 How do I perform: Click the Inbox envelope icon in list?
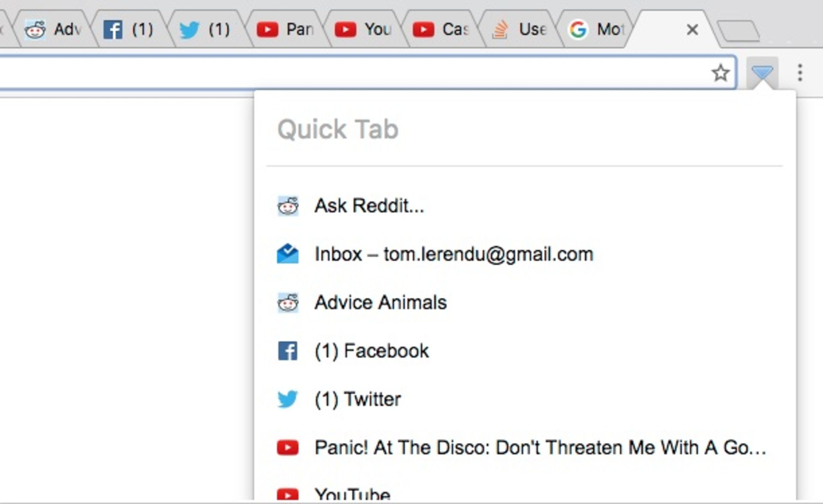[x=288, y=254]
